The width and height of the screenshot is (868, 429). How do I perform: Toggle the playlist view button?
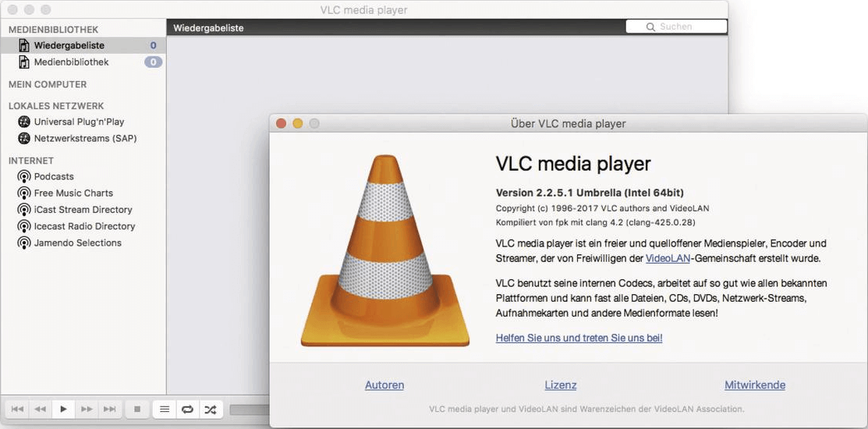tap(165, 409)
